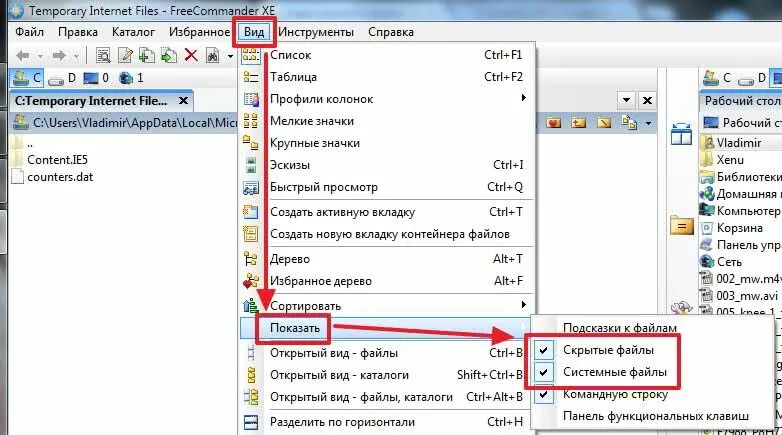The image size is (782, 435).
Task: Click the binoculars Search icon
Action: point(213,55)
